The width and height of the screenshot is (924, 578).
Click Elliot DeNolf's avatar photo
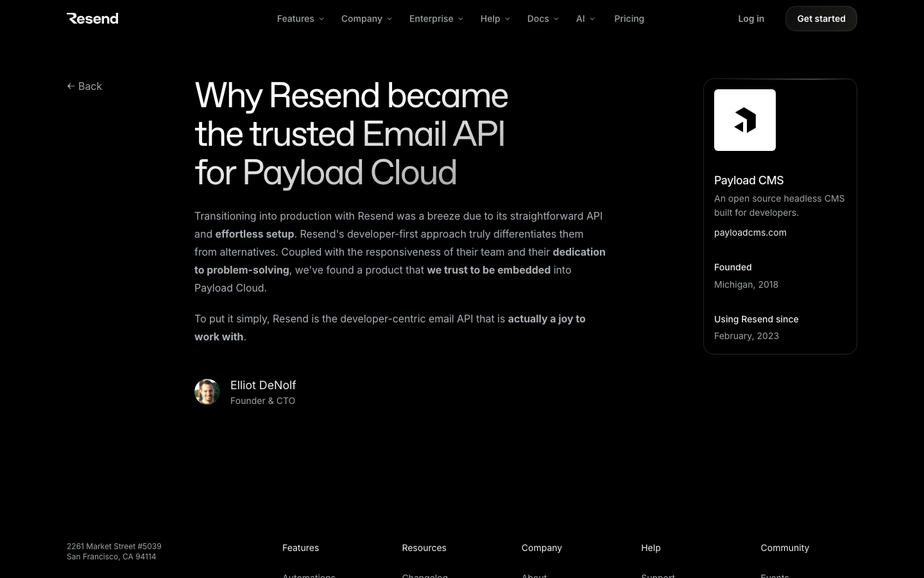tap(207, 392)
